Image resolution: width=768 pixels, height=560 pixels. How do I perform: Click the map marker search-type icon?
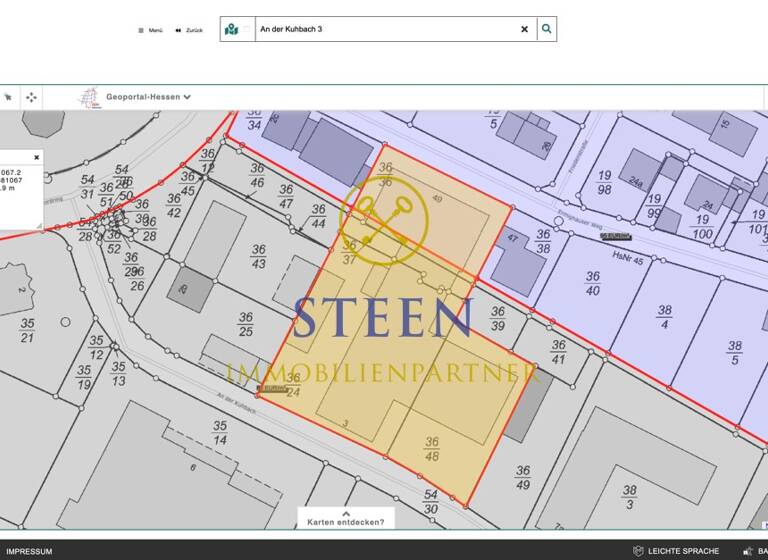tap(231, 29)
